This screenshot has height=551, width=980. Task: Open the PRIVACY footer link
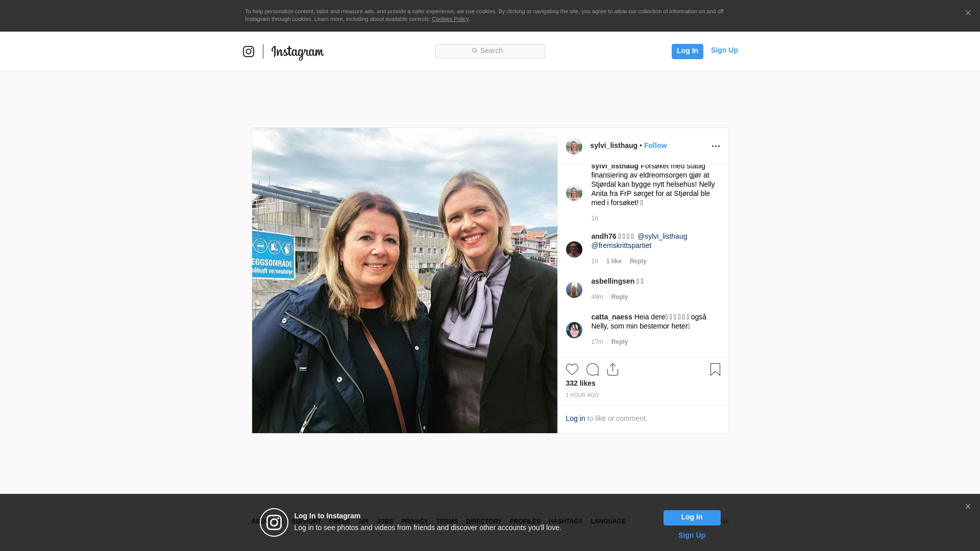pos(414,521)
